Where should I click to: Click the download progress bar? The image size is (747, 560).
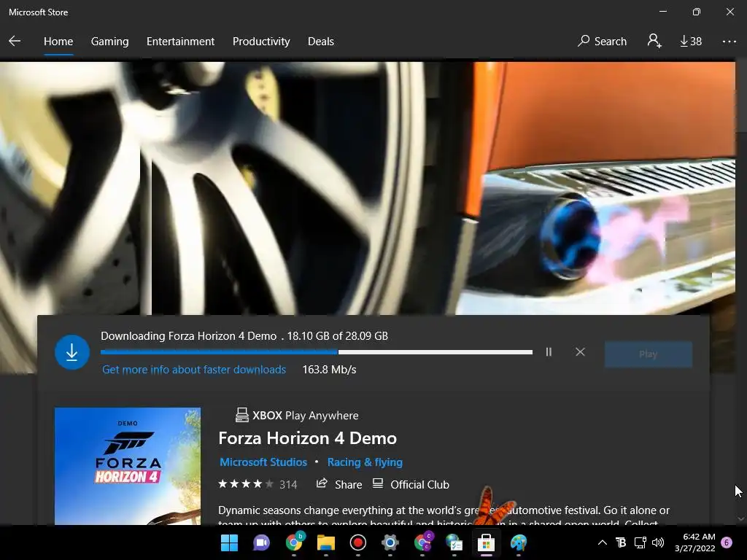click(317, 352)
